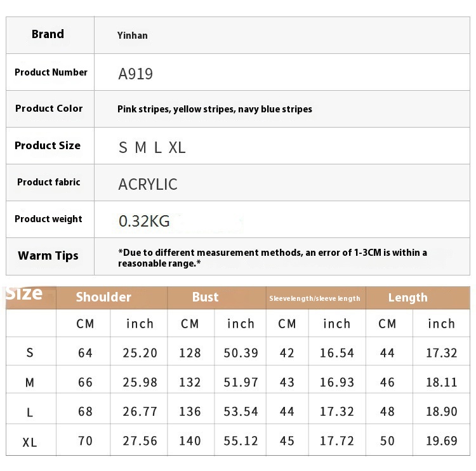
Task: Click the Bust column header
Action: click(x=205, y=297)
